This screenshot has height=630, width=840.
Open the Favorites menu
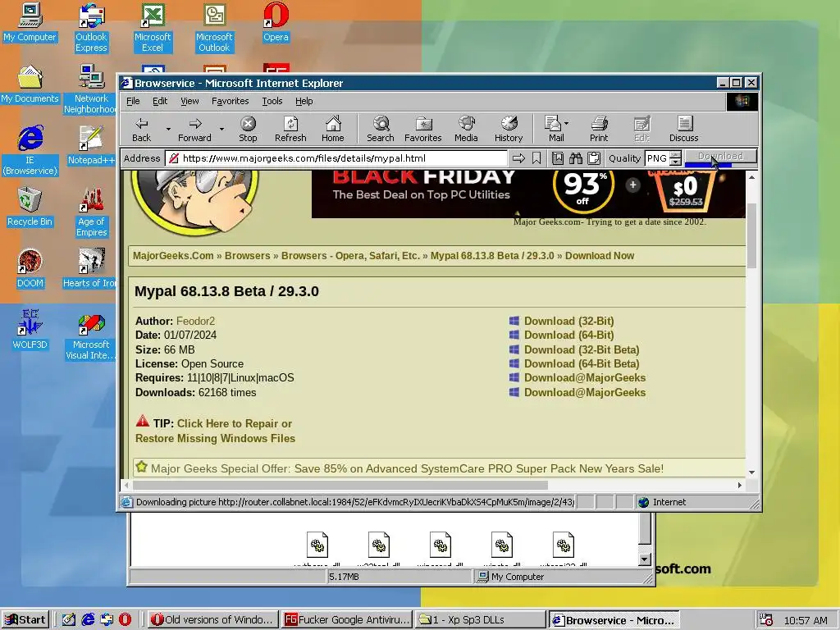pyautogui.click(x=231, y=101)
